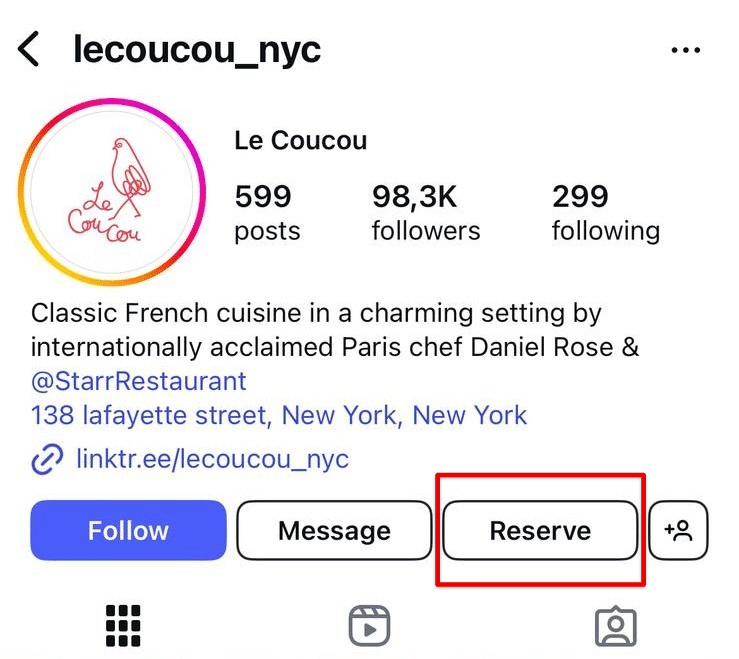Tap the add-person suggestions icon

pos(678,530)
